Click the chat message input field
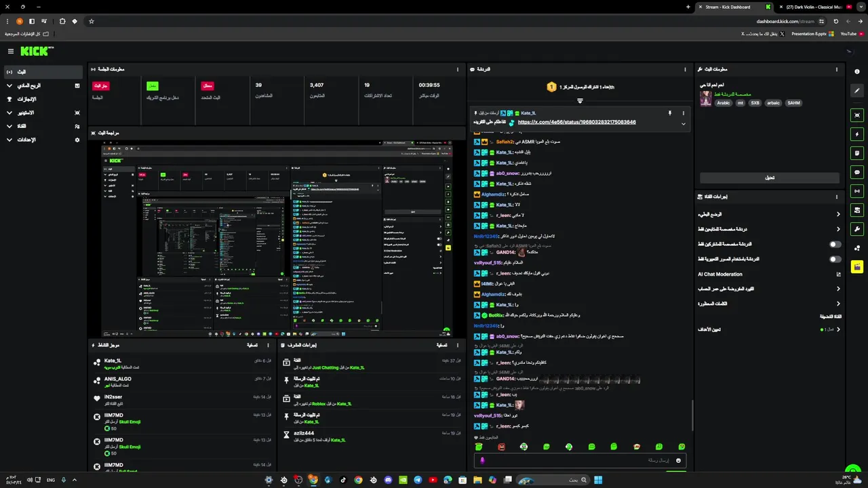Image resolution: width=868 pixels, height=488 pixels. (x=580, y=460)
